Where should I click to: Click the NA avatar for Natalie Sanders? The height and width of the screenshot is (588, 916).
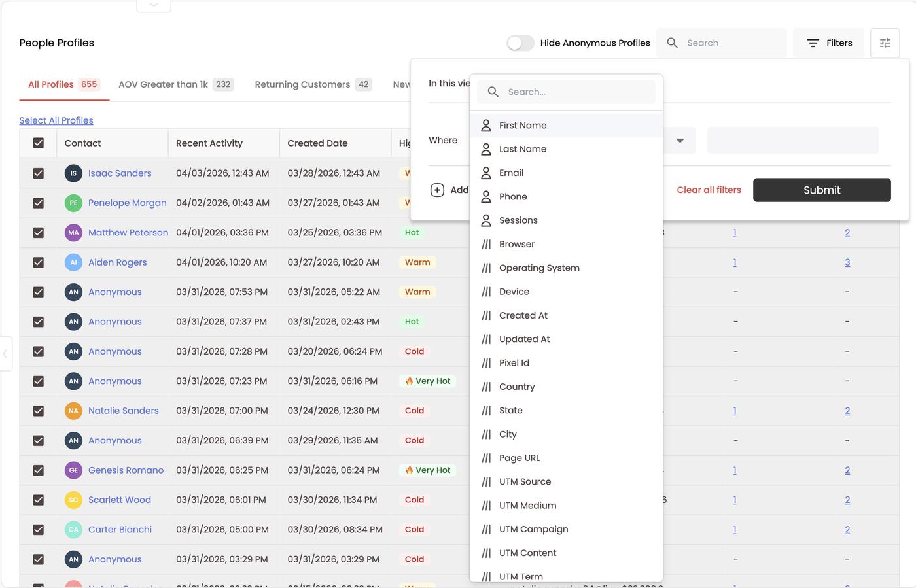click(x=73, y=411)
